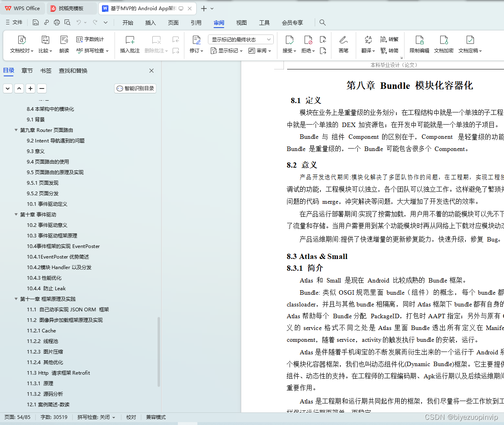Click 转繁 convert to traditional
This screenshot has width=504, height=425.
coord(389,39)
